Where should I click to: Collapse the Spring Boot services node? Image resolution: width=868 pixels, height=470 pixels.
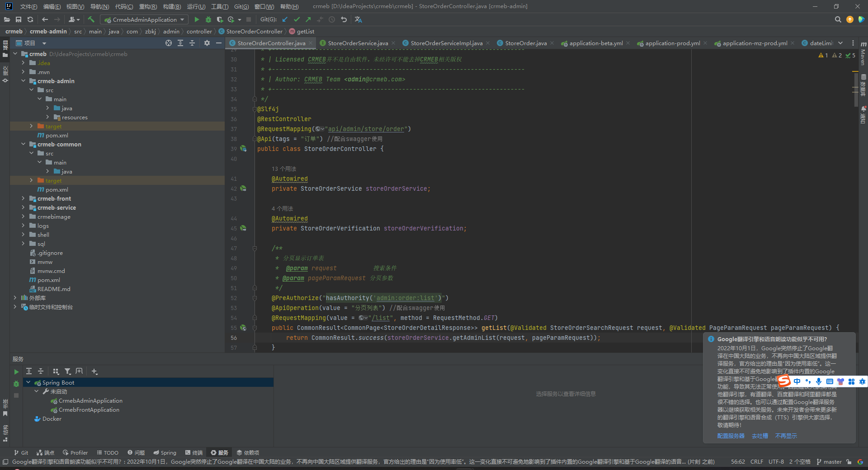click(x=28, y=382)
